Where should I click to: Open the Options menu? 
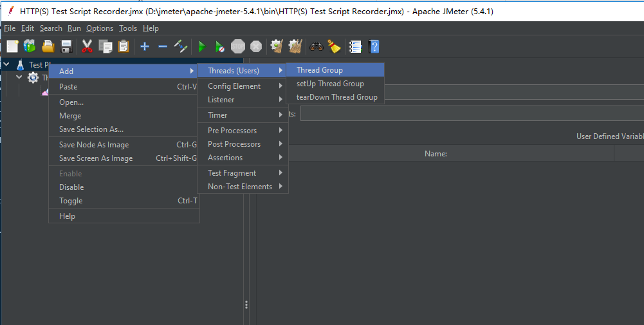[x=100, y=28]
